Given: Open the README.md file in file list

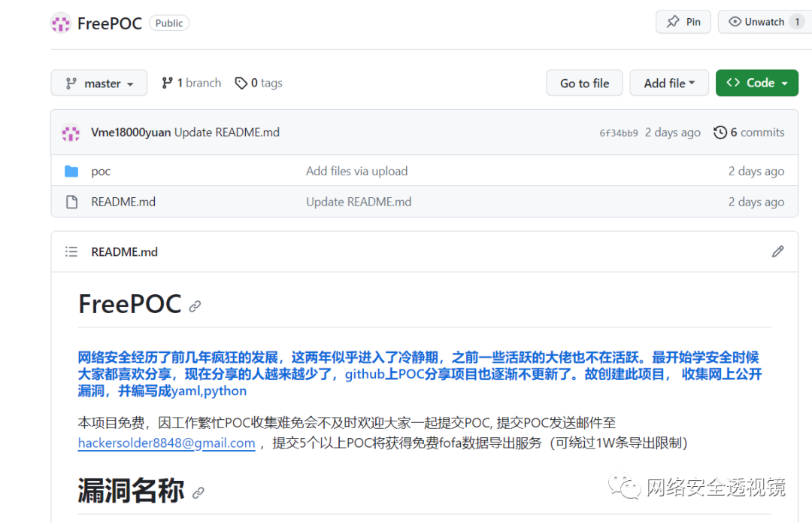Looking at the screenshot, I should [x=123, y=202].
